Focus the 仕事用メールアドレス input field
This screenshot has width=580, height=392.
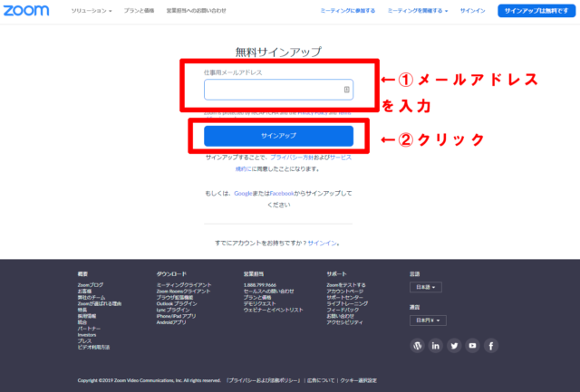tap(278, 90)
